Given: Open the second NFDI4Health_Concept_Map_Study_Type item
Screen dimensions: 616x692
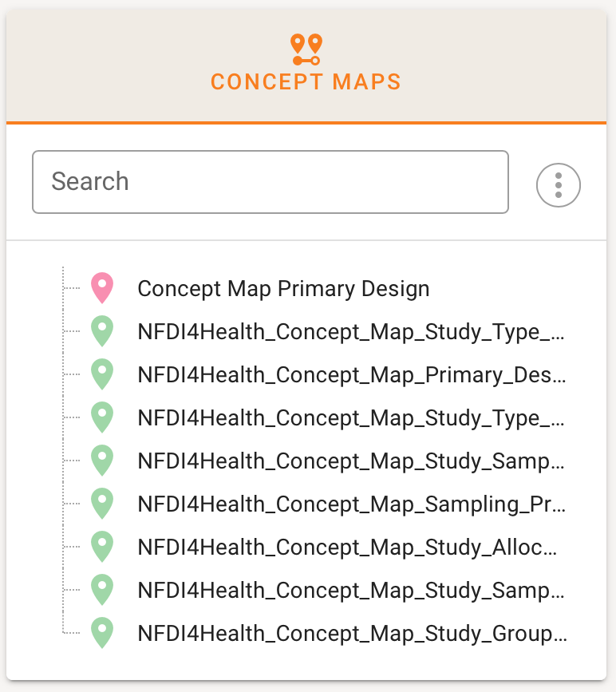Looking at the screenshot, I should [352, 417].
